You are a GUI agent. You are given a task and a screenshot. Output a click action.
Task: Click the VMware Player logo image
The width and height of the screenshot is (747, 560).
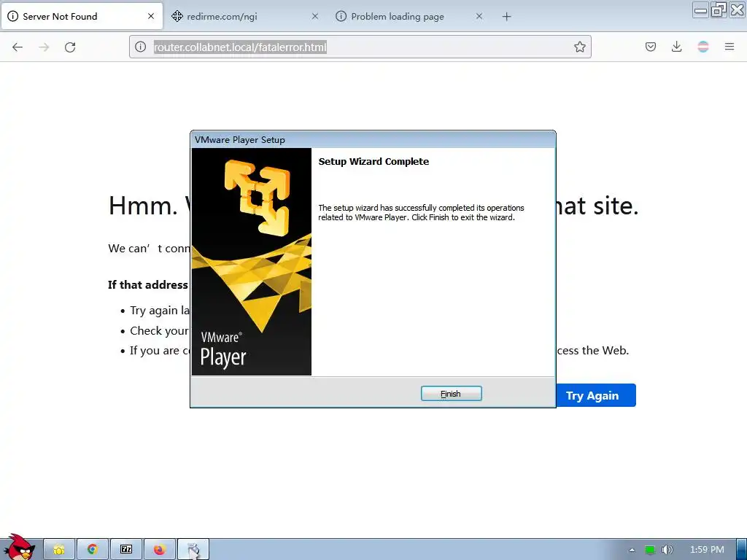click(252, 262)
